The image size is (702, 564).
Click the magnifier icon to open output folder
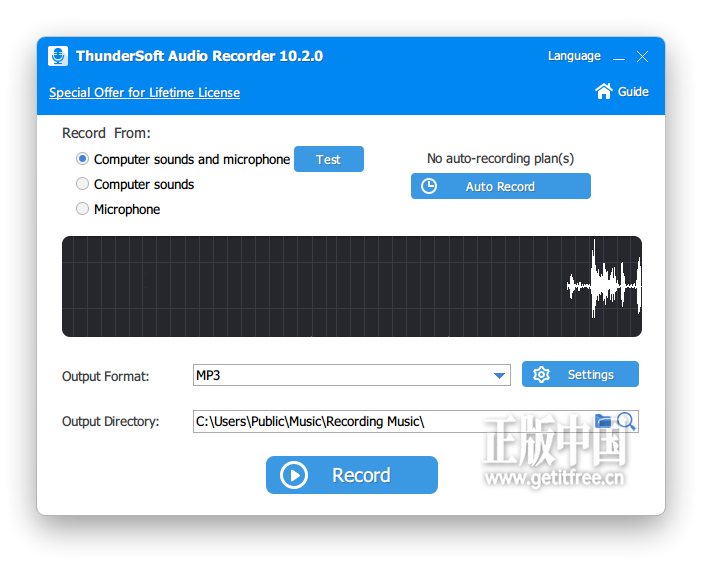coord(626,421)
